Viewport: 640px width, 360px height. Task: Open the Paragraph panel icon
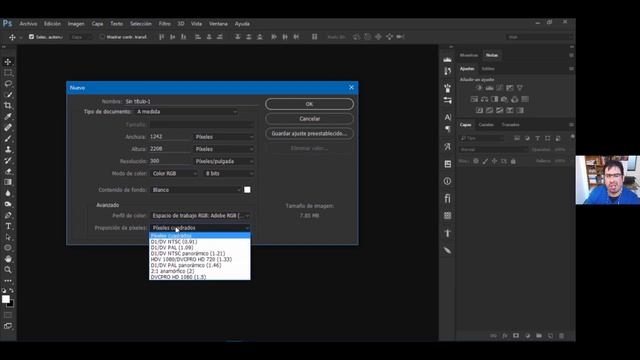448,129
